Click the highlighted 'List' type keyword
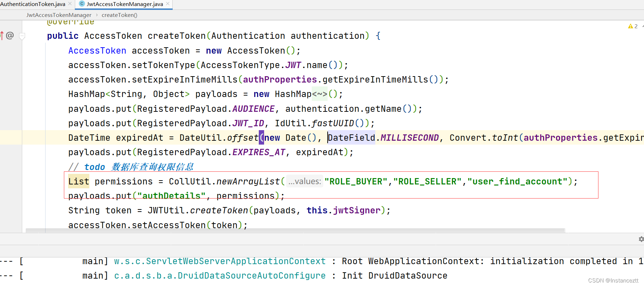Image resolution: width=644 pixels, height=286 pixels. [79, 182]
